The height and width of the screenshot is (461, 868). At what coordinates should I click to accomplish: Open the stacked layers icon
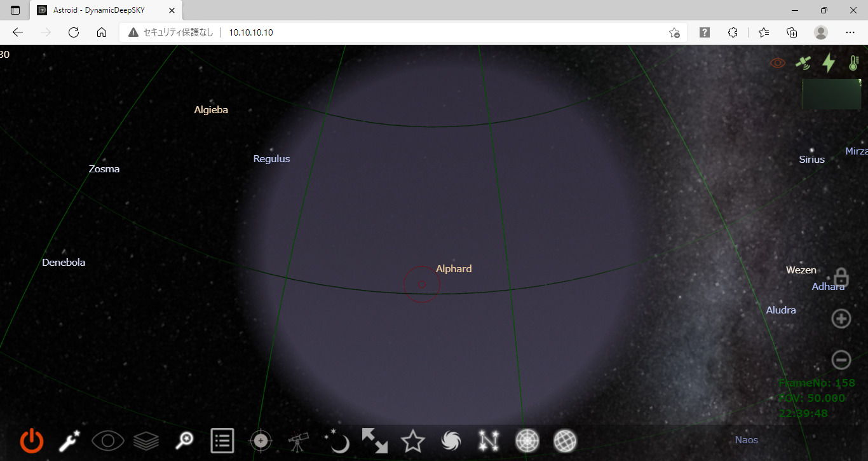pos(146,440)
